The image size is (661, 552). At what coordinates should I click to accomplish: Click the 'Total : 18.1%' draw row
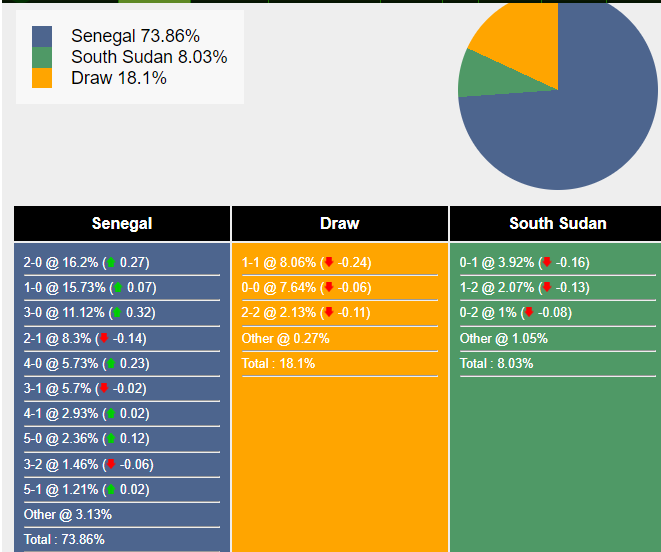pos(279,364)
